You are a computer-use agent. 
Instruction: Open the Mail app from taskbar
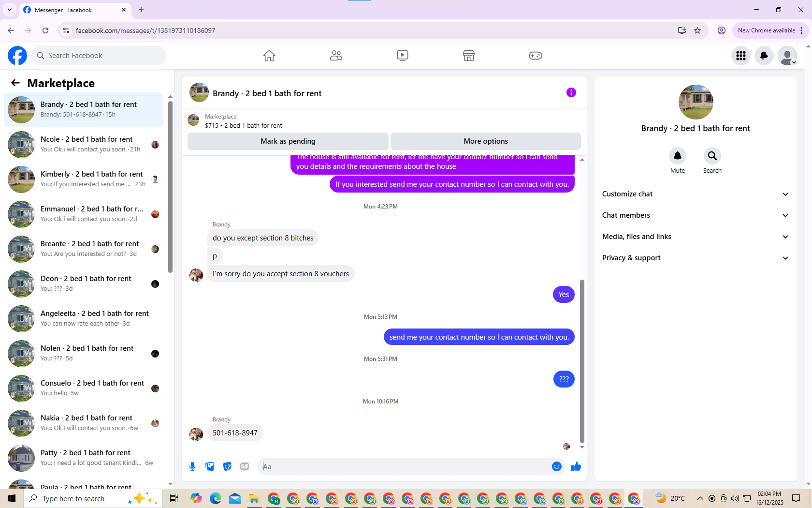(235, 498)
